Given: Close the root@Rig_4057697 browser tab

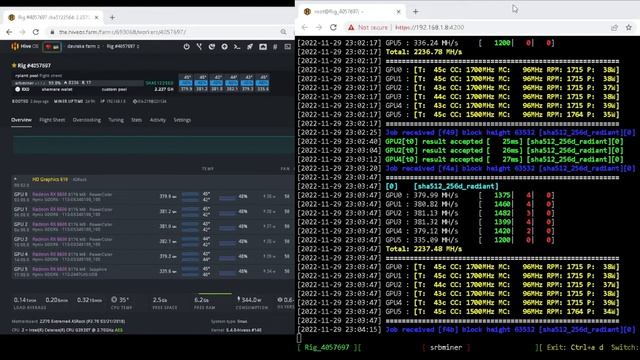Looking at the screenshot, I should tap(399, 12).
